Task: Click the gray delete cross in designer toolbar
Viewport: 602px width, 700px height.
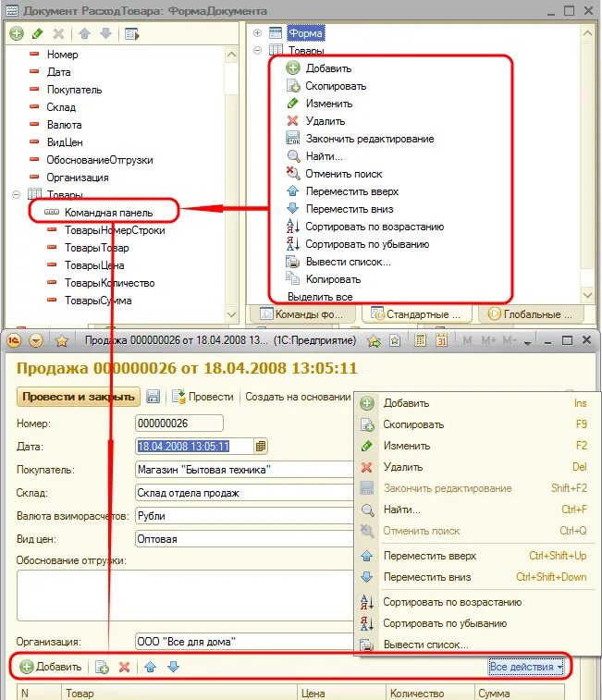Action: pyautogui.click(x=58, y=33)
